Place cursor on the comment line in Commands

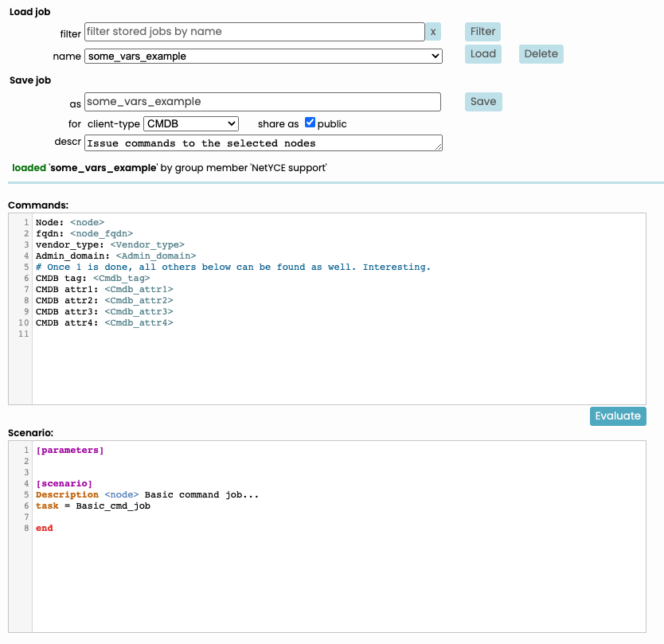point(232,267)
